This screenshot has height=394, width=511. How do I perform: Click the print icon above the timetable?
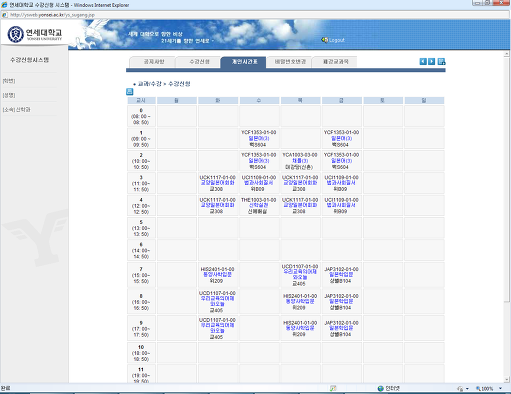pyautogui.click(x=130, y=91)
